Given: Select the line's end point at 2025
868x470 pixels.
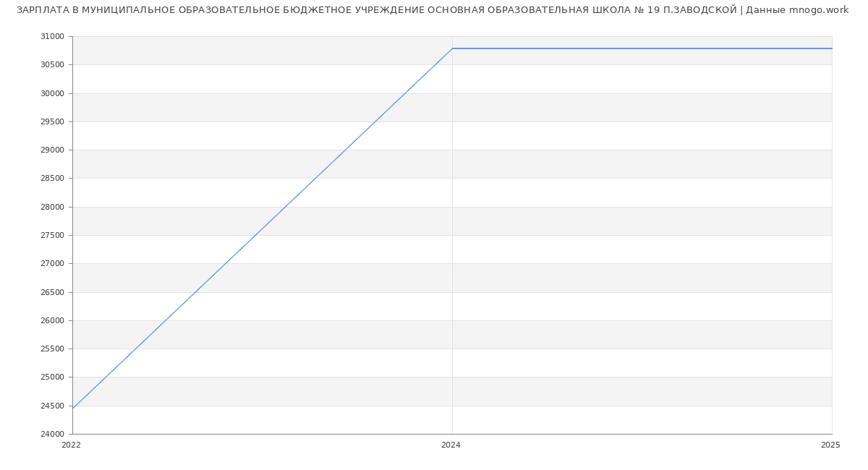Looking at the screenshot, I should (831, 48).
